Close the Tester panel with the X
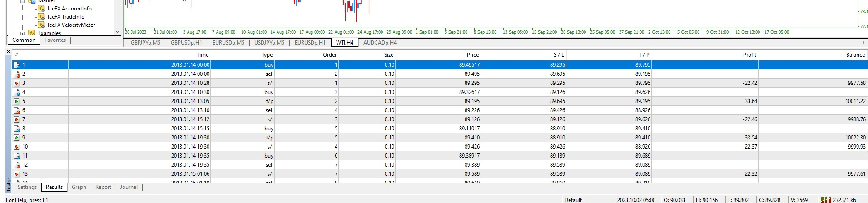The image size is (868, 203). pyautogui.click(x=8, y=52)
